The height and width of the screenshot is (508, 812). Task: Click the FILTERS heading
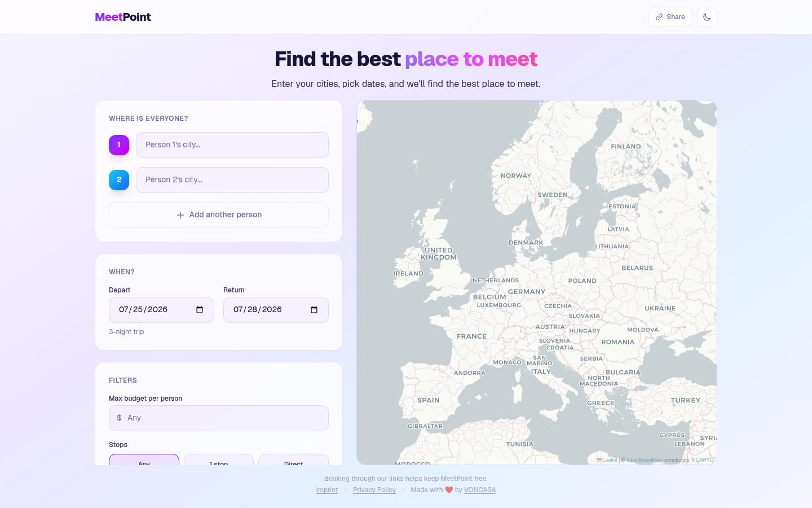point(123,380)
